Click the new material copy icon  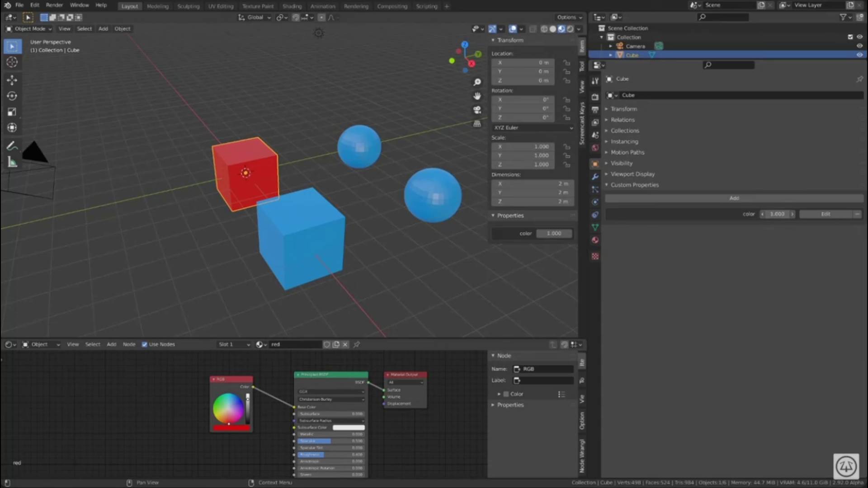[x=336, y=344]
